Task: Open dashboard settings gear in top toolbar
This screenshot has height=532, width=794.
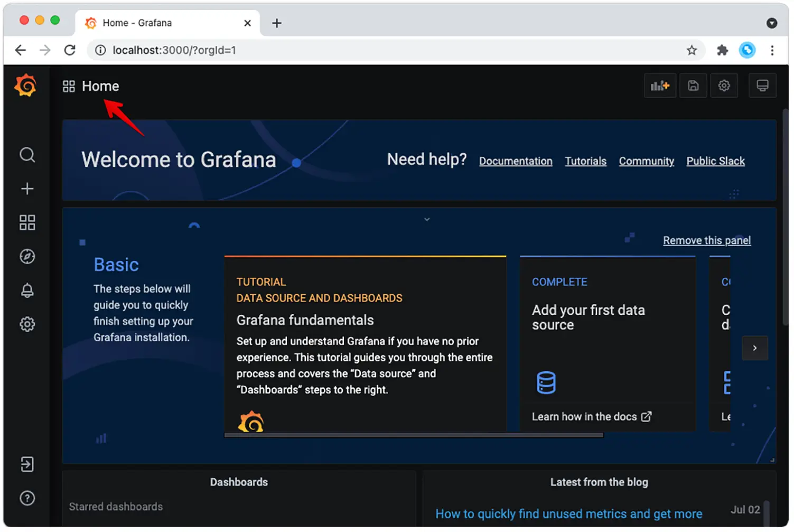Action: point(724,86)
